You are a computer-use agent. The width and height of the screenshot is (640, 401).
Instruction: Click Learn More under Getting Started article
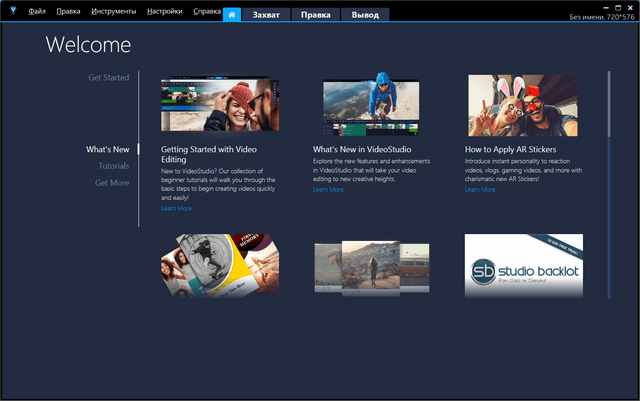point(176,208)
